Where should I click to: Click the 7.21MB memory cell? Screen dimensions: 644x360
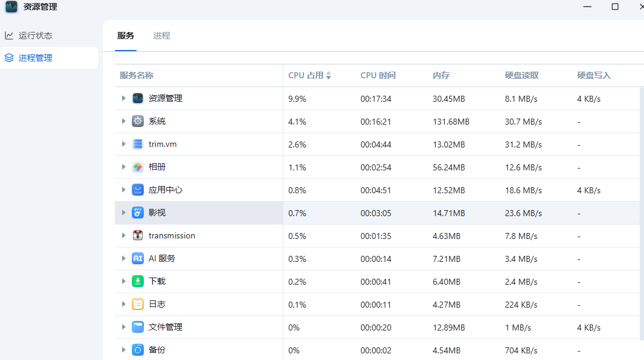(447, 259)
